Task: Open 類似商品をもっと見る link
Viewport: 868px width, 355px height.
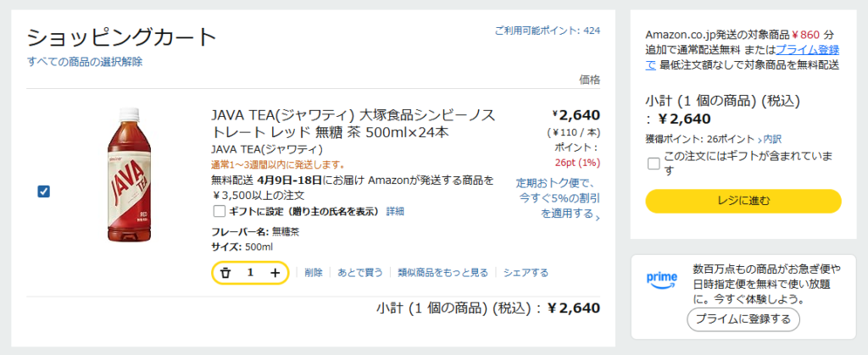Action: tap(443, 273)
